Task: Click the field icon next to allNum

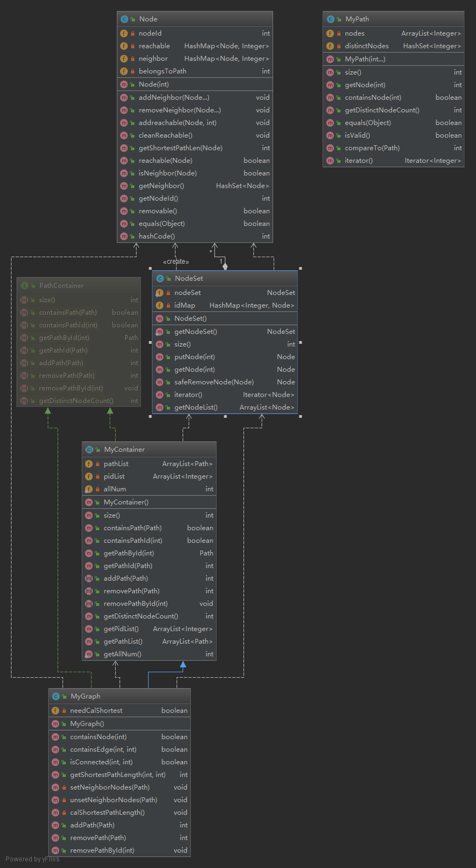Action: click(x=89, y=489)
